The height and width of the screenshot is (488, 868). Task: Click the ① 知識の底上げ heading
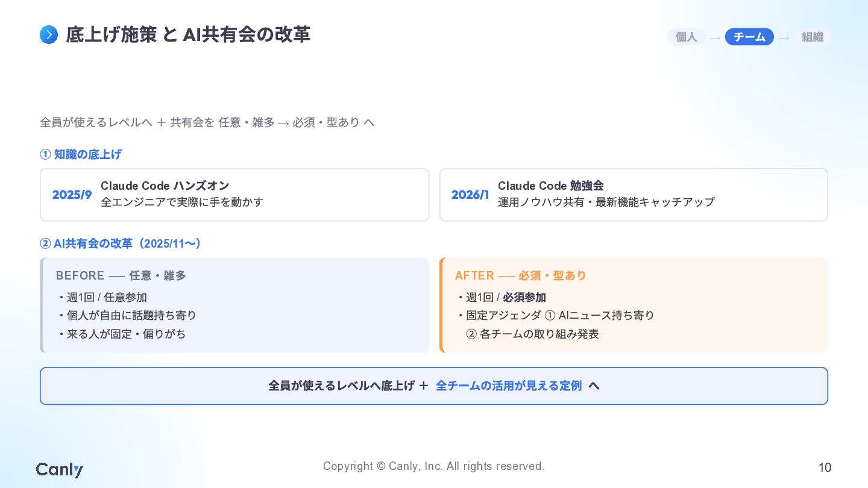click(x=81, y=154)
